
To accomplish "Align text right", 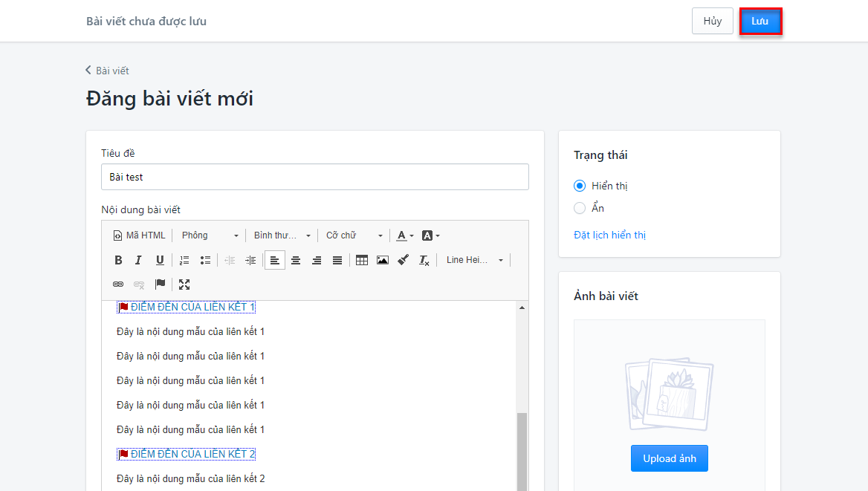I will coord(317,260).
